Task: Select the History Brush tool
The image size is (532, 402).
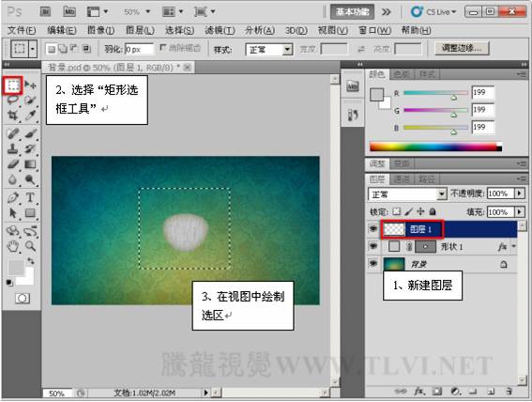Action: [31, 148]
